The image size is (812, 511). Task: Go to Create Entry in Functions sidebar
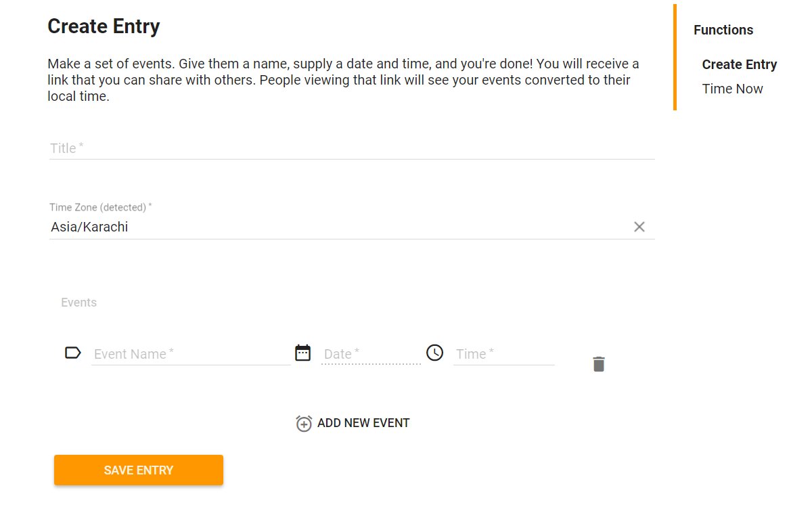(x=739, y=64)
